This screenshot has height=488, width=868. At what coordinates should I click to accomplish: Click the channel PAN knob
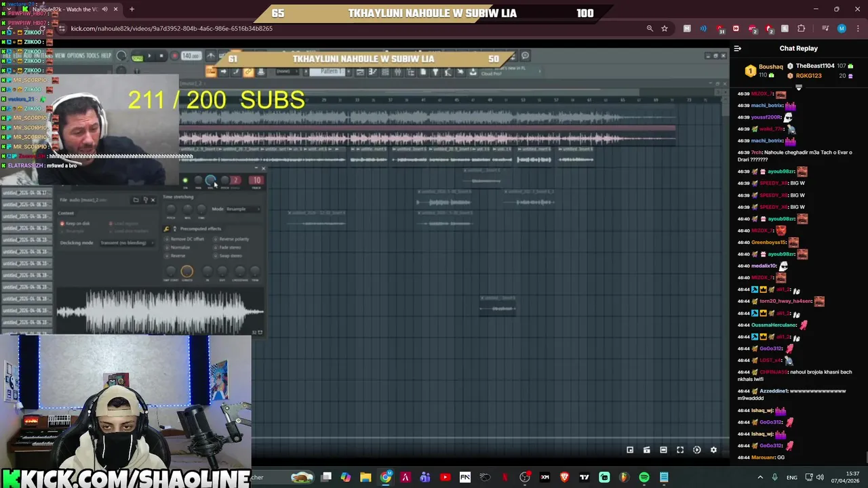click(x=198, y=180)
